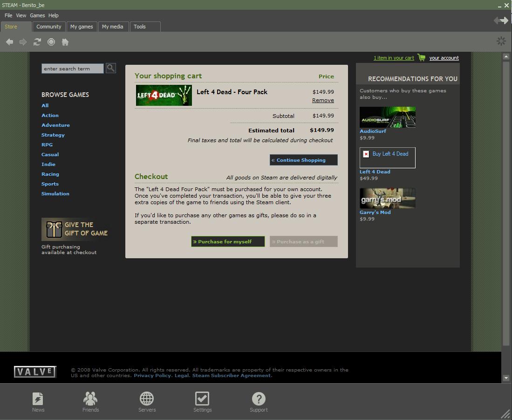Screen dimensions: 512x420
Task: Open the Servers globe icon
Action: (x=147, y=399)
